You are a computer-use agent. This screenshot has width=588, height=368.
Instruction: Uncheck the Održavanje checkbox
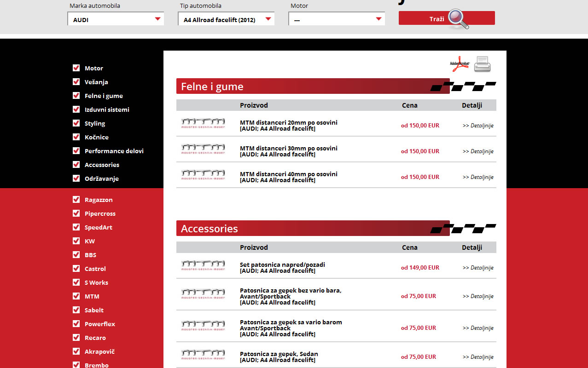coord(76,178)
